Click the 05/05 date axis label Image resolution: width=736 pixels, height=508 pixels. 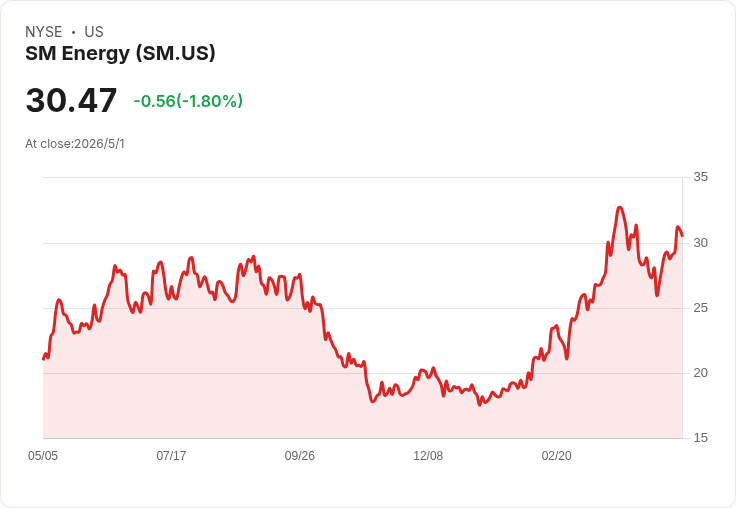click(43, 456)
